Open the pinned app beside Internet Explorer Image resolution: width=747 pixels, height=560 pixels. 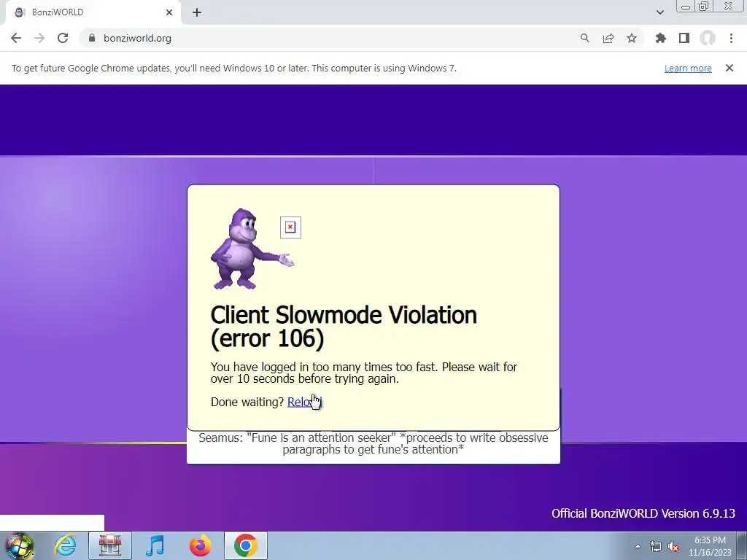click(109, 545)
